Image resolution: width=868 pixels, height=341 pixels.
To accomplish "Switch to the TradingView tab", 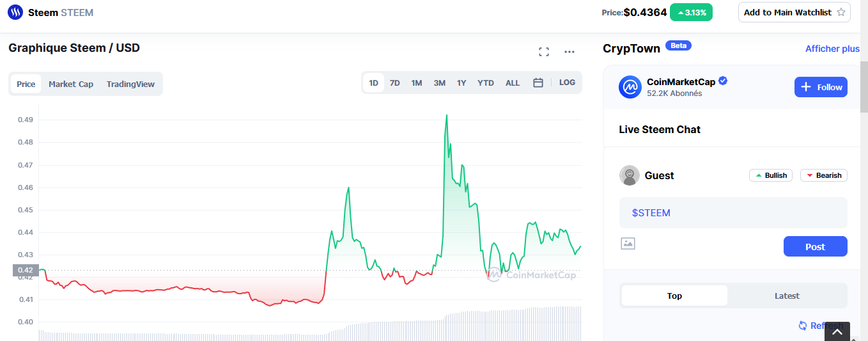I will (x=130, y=84).
